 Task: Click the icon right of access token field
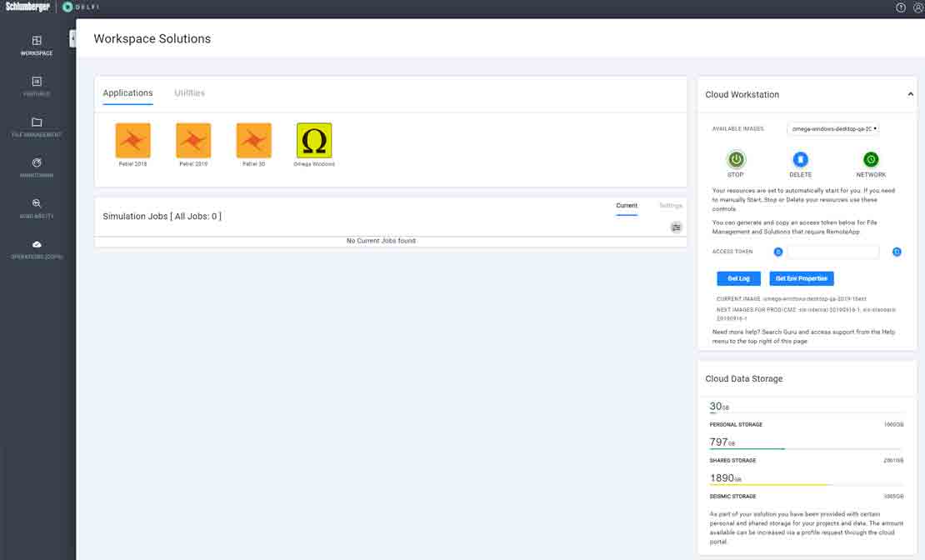coord(897,252)
